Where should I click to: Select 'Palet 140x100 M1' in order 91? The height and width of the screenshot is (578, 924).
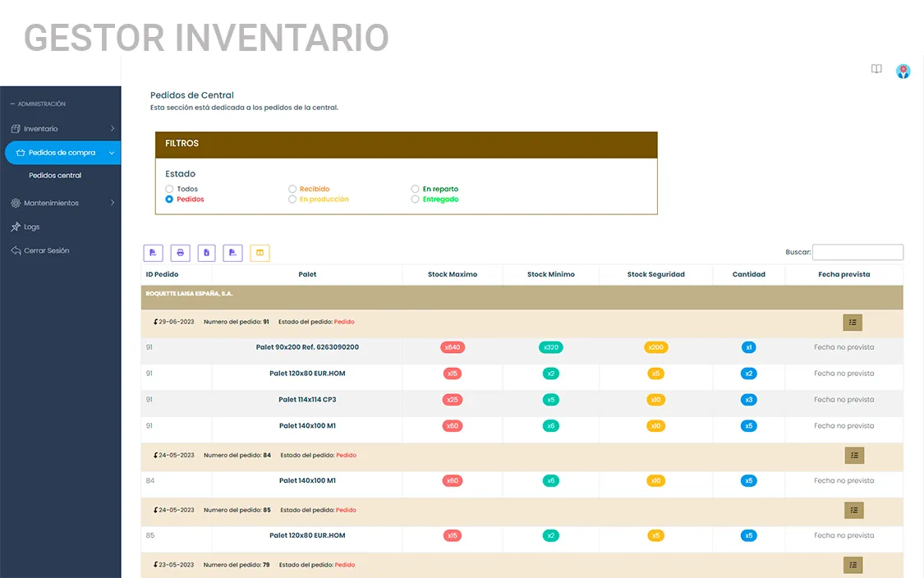pos(307,426)
